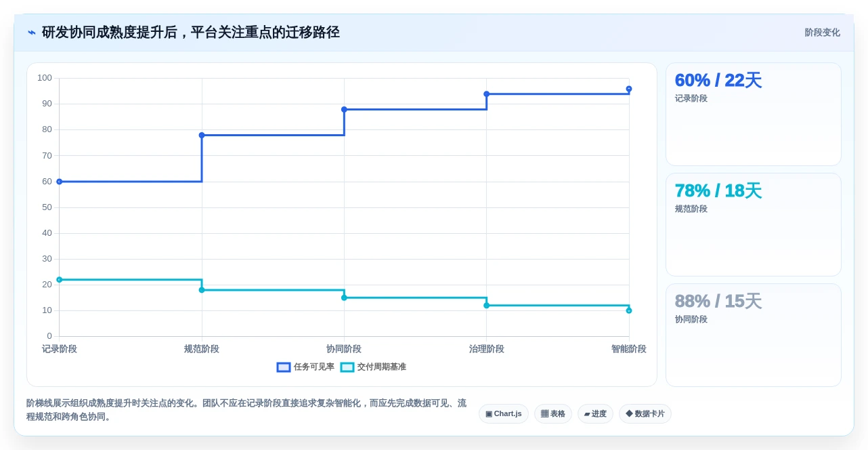Viewport: 868px width, 450px height.
Task: Click blue data point at 智能阶段 (96)
Action: (629, 89)
